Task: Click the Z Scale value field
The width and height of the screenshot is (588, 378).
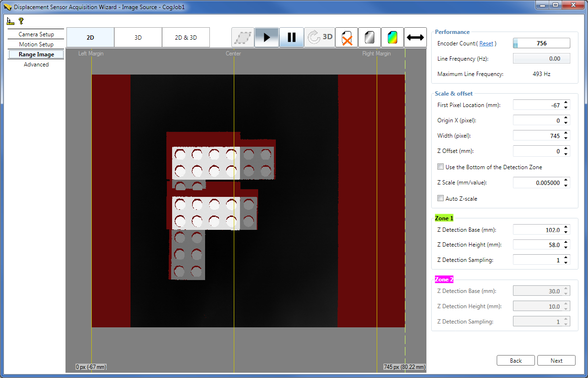Action: tap(538, 182)
